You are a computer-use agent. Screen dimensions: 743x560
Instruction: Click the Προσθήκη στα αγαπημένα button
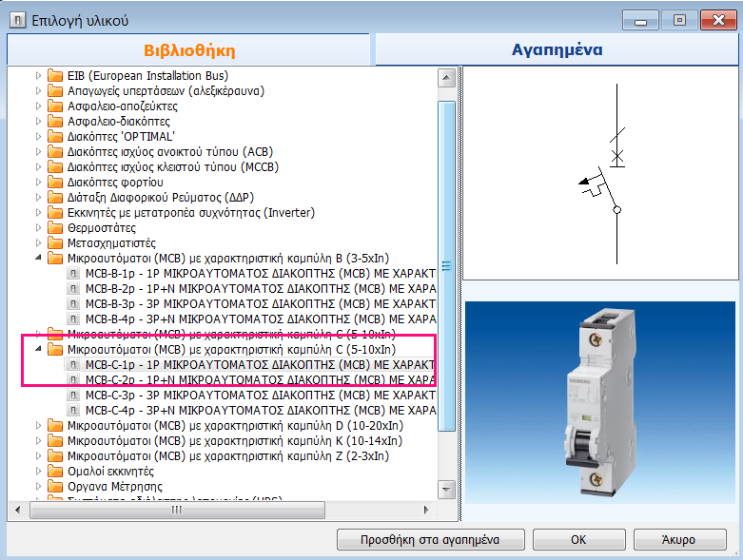pyautogui.click(x=431, y=539)
